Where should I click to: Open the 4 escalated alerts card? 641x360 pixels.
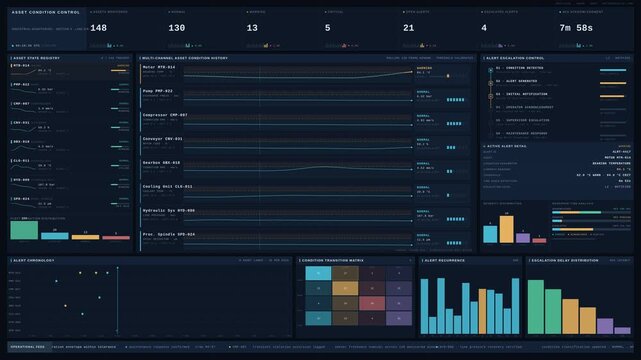pyautogui.click(x=517, y=28)
